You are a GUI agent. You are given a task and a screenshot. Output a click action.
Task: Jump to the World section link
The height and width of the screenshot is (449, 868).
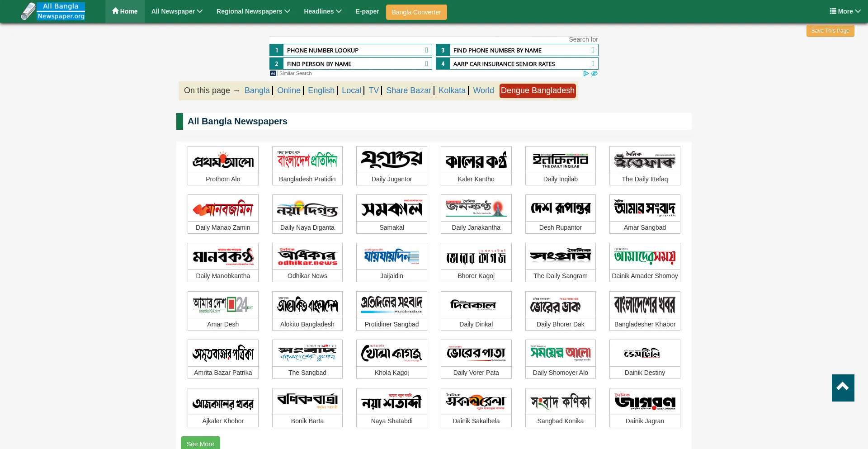coord(483,90)
